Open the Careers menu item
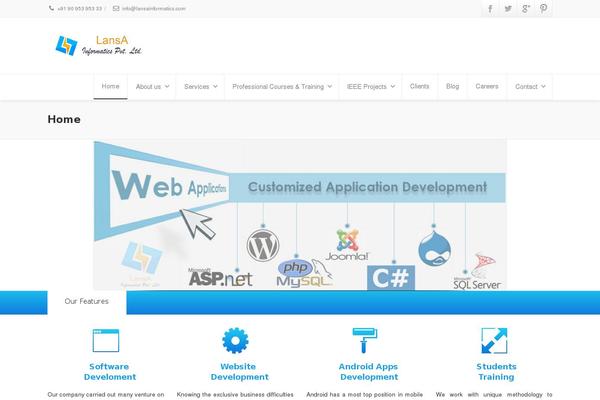The width and height of the screenshot is (600, 400). [x=487, y=87]
